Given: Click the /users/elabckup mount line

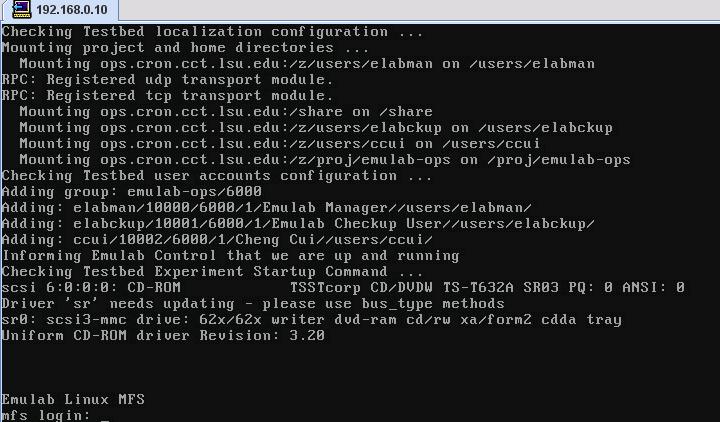Looking at the screenshot, I should pyautogui.click(x=316, y=128).
